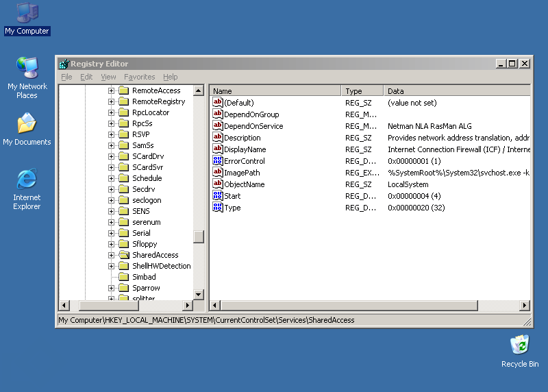The image size is (548, 392).
Task: Select the serenum key label
Action: (147, 222)
